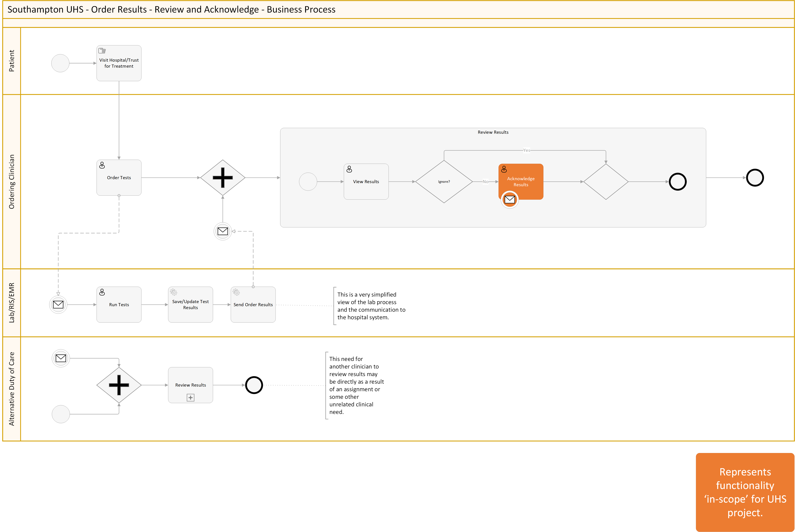The image size is (795, 532).
Task: Select the Visit Hospital/Trust for Treatment task
Action: pos(119,63)
